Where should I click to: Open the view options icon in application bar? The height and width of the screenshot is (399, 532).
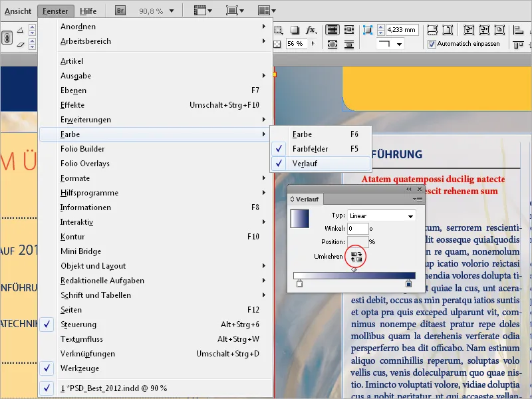click(199, 10)
